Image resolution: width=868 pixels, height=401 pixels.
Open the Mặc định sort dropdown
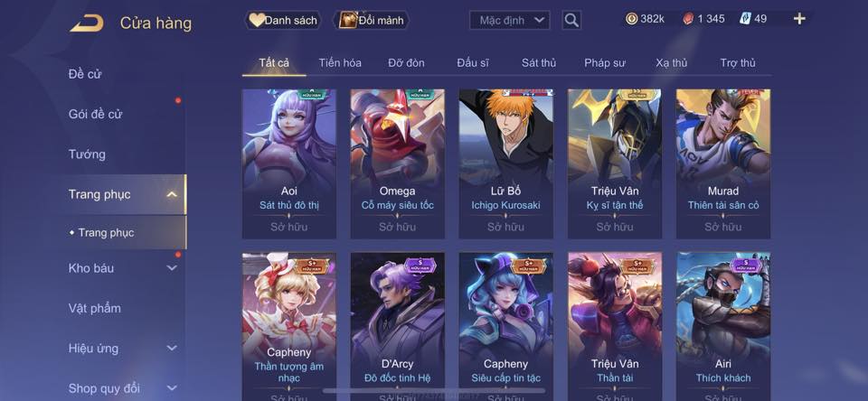510,21
